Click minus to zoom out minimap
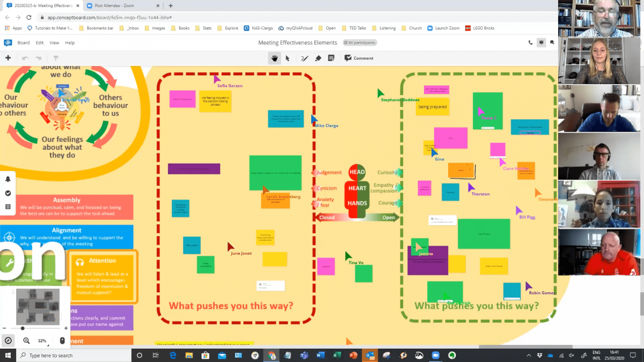 tap(4, 328)
